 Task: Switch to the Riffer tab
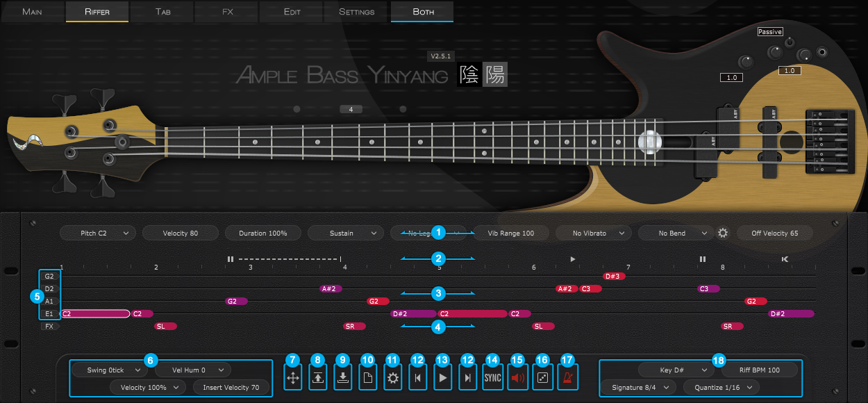point(97,12)
